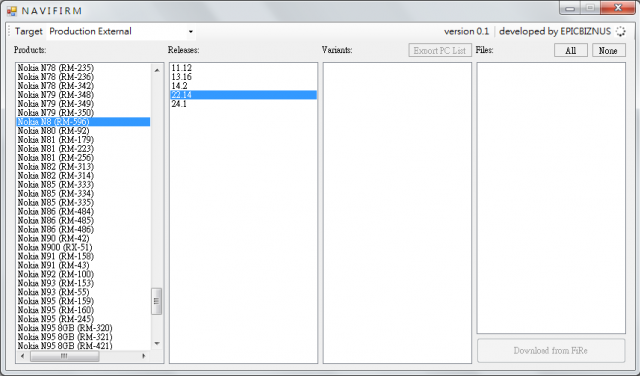Image resolution: width=640 pixels, height=376 pixels.
Task: Open the Target dropdown arrow
Action: (x=191, y=31)
